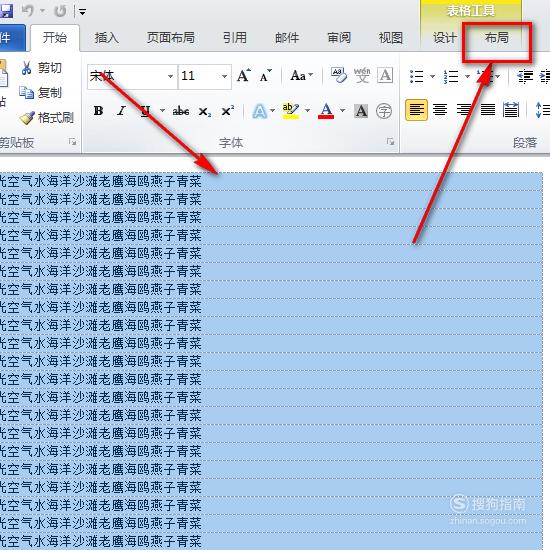The image size is (550, 550).
Task: Click the enclosed character 字 icon
Action: tap(384, 111)
